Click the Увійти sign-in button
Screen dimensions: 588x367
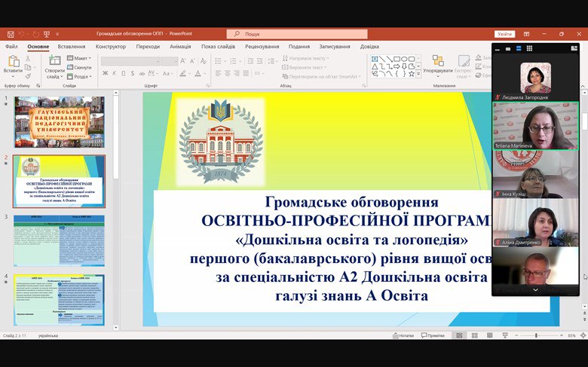[504, 34]
